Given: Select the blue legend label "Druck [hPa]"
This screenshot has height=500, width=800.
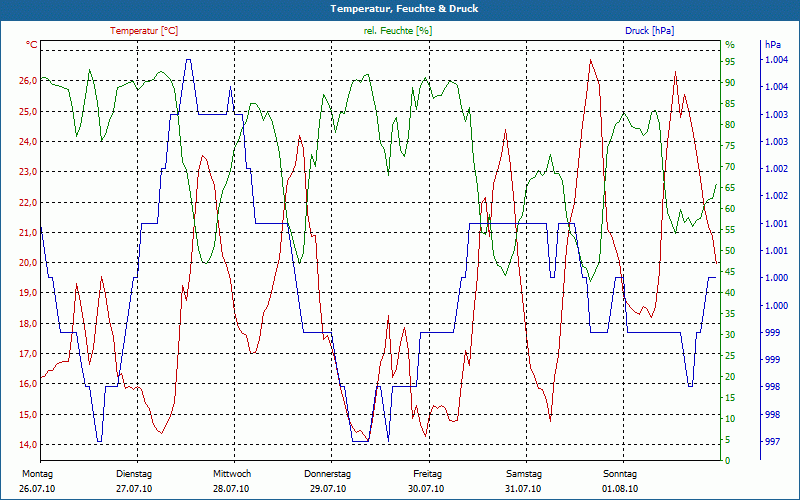Looking at the screenshot, I should [649, 31].
